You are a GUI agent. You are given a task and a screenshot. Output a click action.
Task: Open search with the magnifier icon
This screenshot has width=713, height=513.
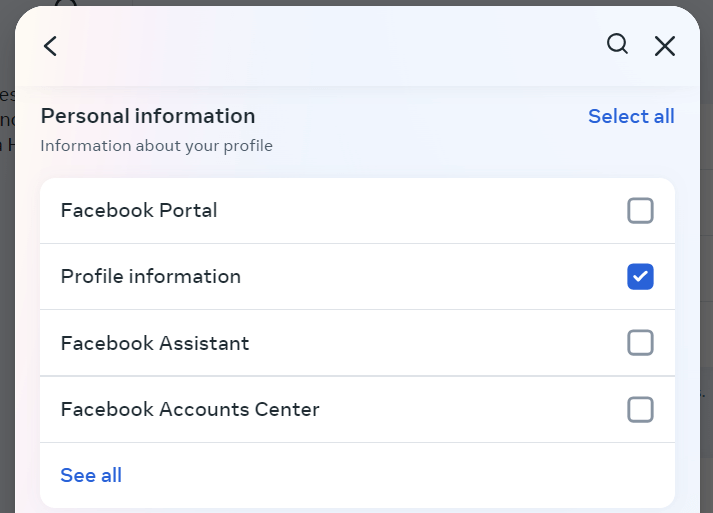tap(618, 45)
